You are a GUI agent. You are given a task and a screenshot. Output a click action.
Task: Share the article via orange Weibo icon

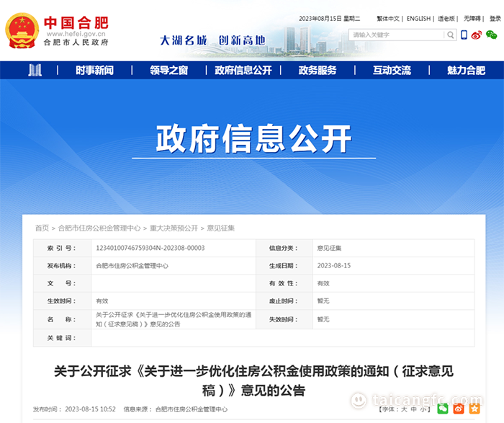point(459,409)
